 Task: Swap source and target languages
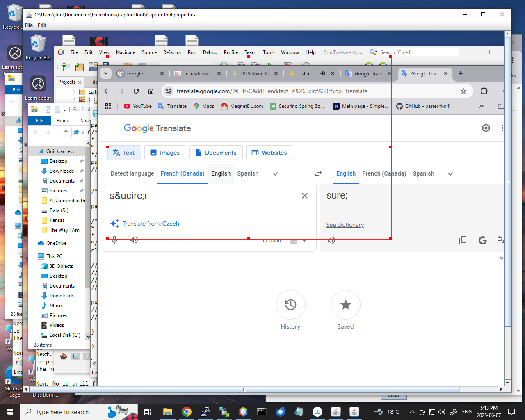(318, 174)
